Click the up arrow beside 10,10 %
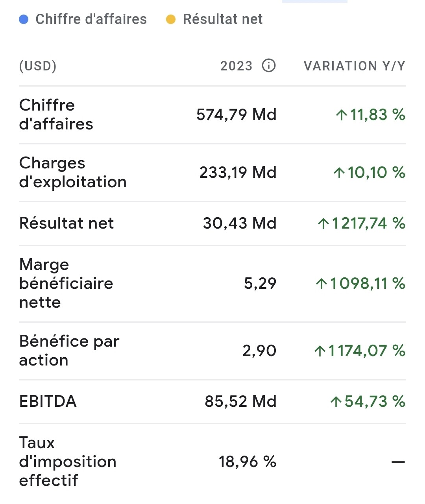The height and width of the screenshot is (504, 425). tap(339, 173)
